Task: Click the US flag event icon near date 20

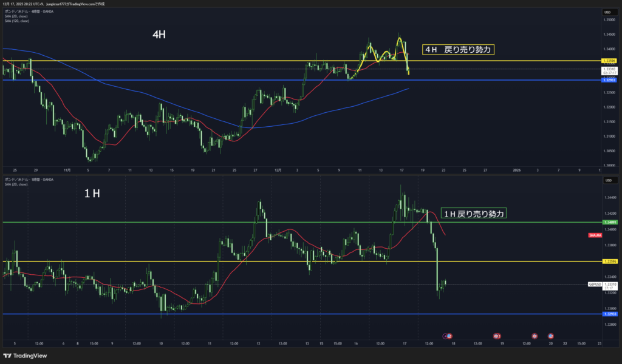Action: click(x=551, y=335)
